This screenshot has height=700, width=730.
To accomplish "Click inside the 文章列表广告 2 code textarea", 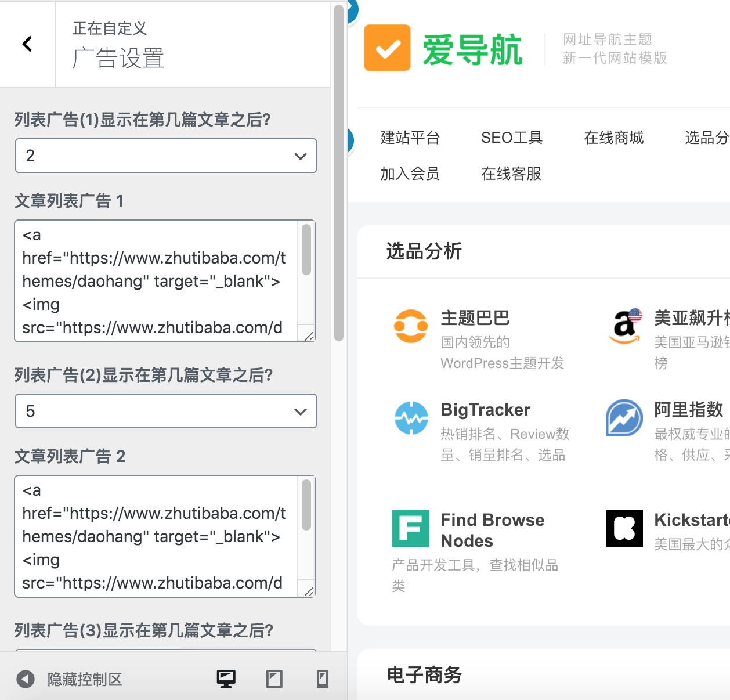I will pyautogui.click(x=157, y=536).
